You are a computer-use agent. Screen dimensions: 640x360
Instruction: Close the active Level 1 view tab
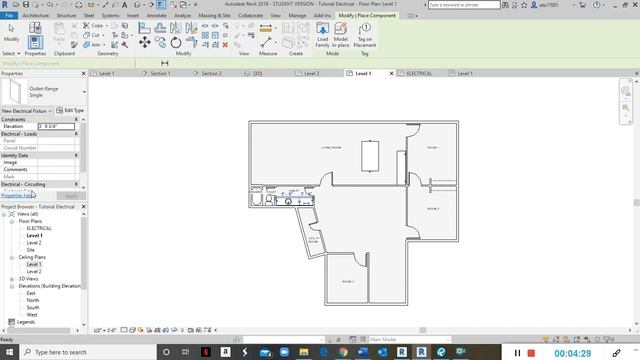coord(391,73)
